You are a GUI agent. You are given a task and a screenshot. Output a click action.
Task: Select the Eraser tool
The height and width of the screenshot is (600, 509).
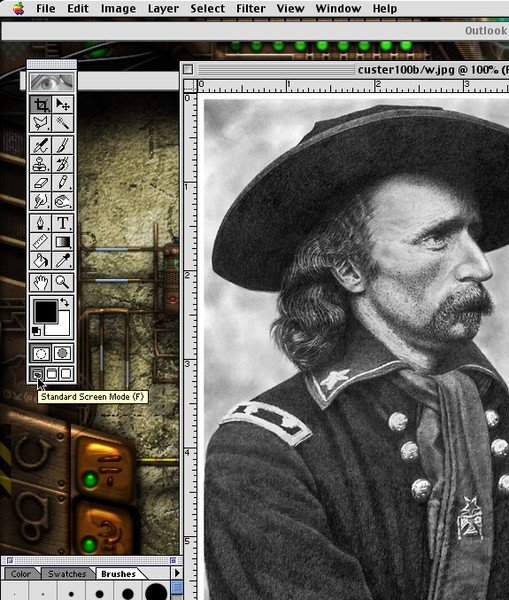pos(41,182)
